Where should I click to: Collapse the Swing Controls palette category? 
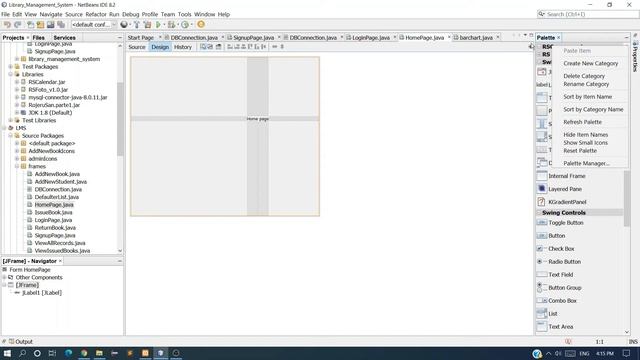click(x=539, y=213)
